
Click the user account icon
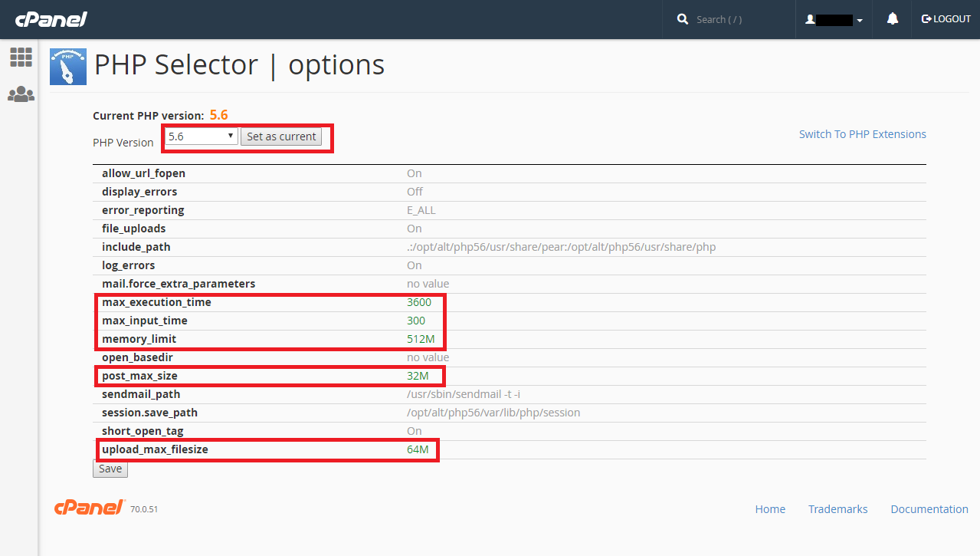pyautogui.click(x=810, y=20)
